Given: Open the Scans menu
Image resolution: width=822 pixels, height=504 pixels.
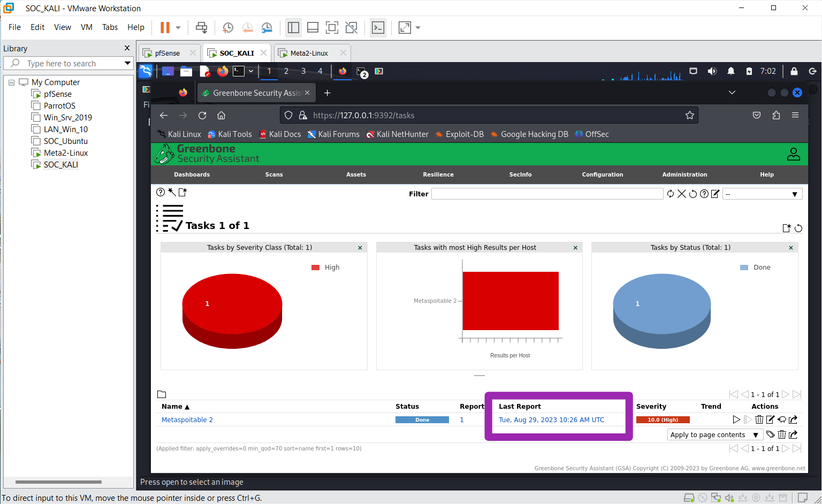Looking at the screenshot, I should point(274,174).
